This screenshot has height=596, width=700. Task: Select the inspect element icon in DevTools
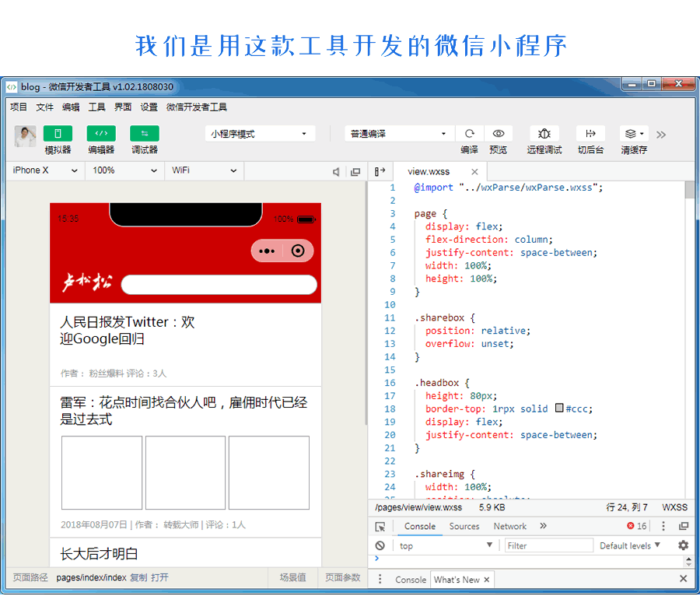coord(380,526)
